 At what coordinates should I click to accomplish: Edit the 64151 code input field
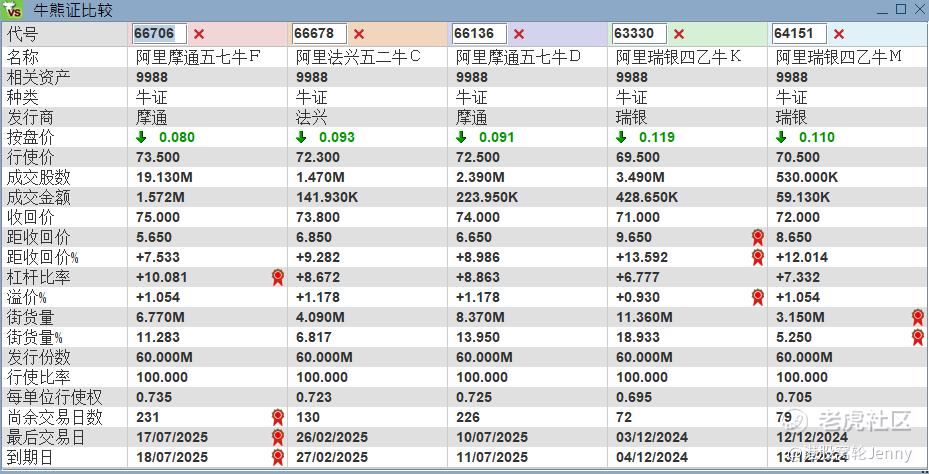799,34
